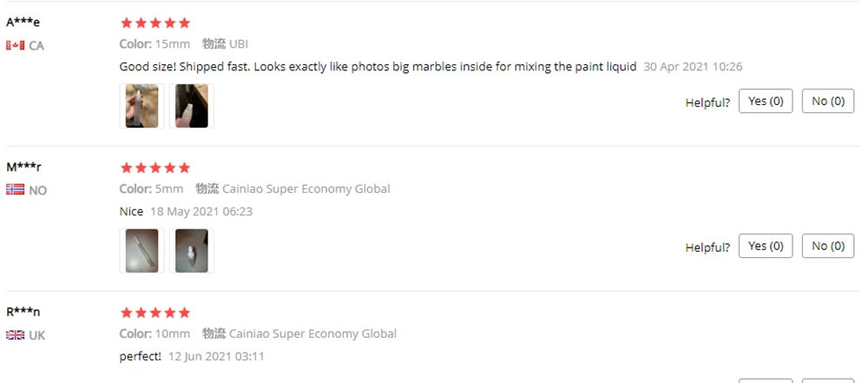
Task: Click reviewer name M***r
Action: (x=24, y=168)
